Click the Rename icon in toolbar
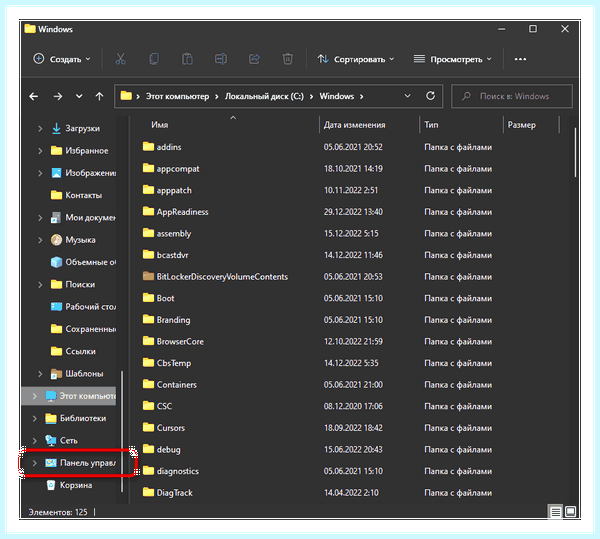Viewport: 600px width, 539px height. (221, 59)
